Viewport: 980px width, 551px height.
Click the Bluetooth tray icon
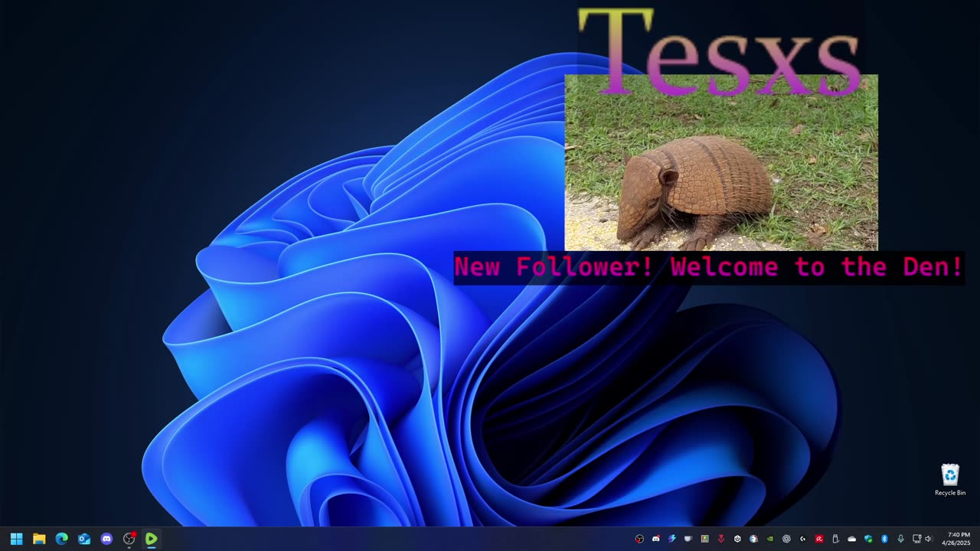(x=884, y=539)
